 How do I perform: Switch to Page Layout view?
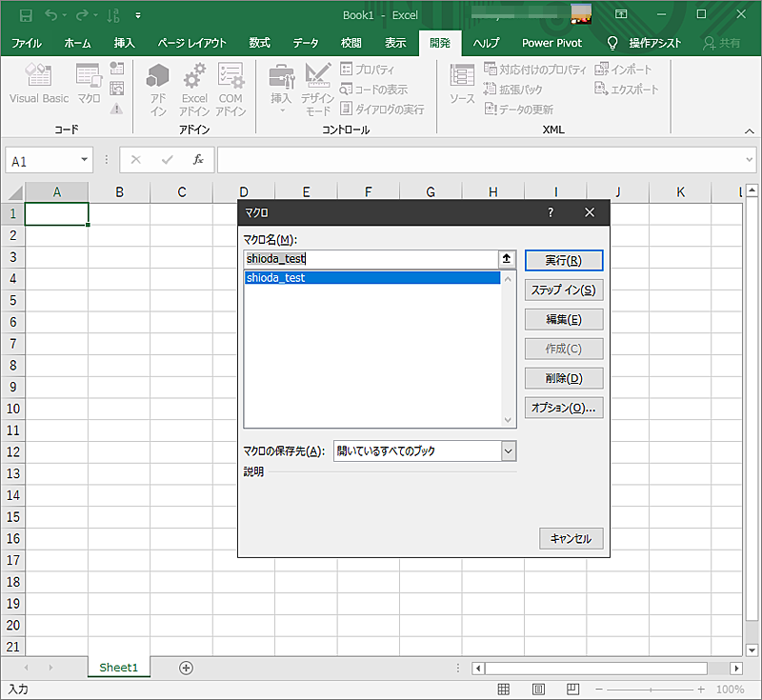point(538,689)
